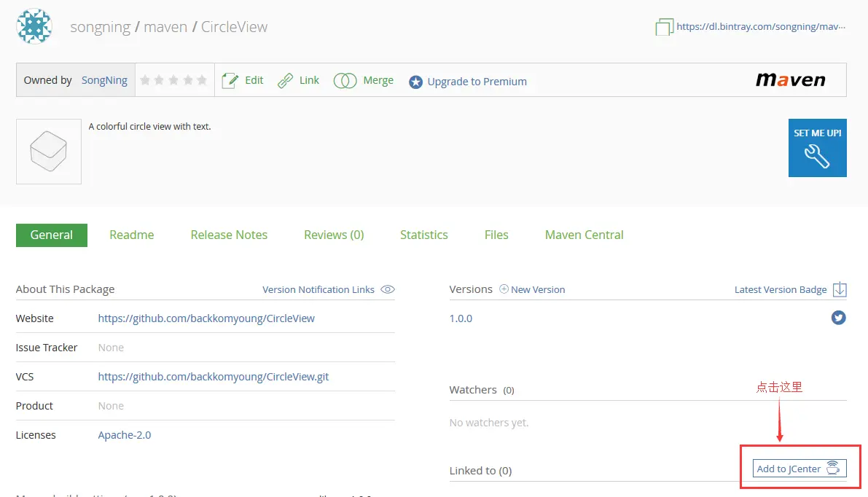
Task: Click the songning avatar icon
Action: point(34,26)
